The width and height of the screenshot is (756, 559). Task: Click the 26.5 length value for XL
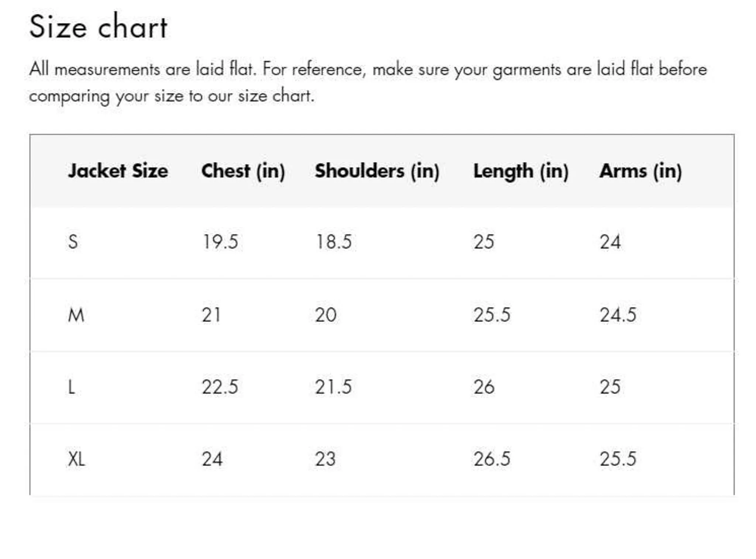coord(492,459)
